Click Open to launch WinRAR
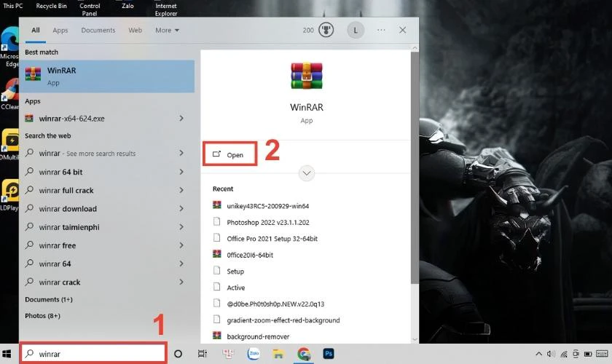The width and height of the screenshot is (612, 364). click(x=230, y=154)
